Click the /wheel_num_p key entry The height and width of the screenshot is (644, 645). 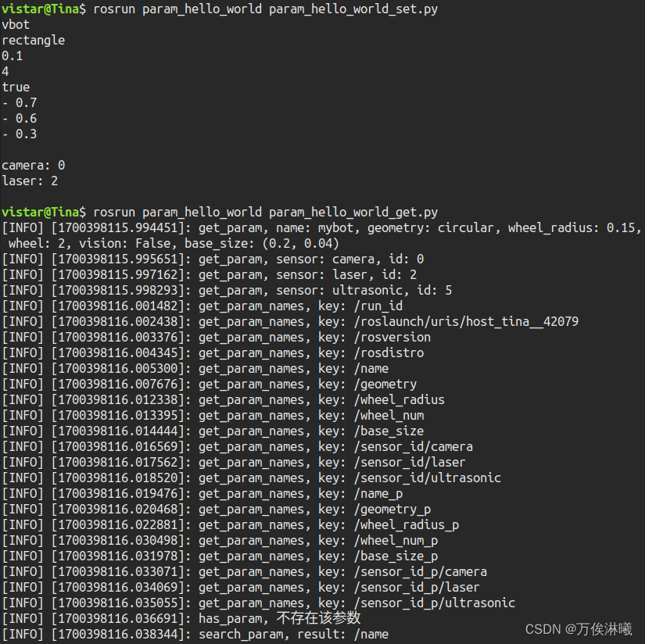(396, 541)
